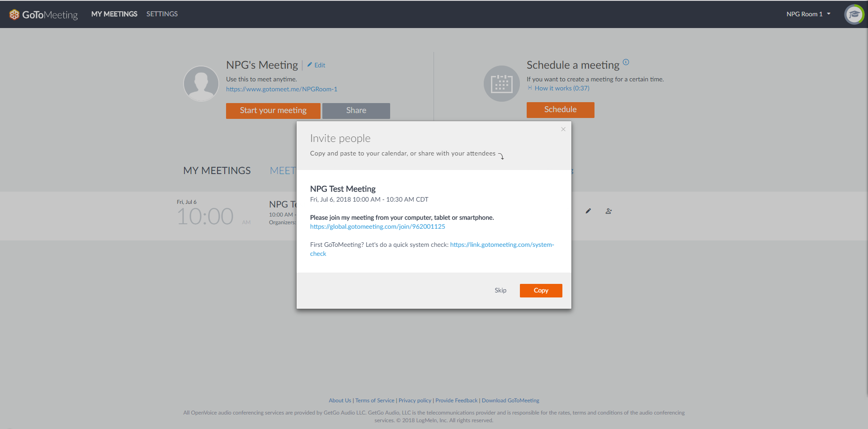This screenshot has width=868, height=429.
Task: Select the MY MEETINGS tab heading
Action: [217, 170]
